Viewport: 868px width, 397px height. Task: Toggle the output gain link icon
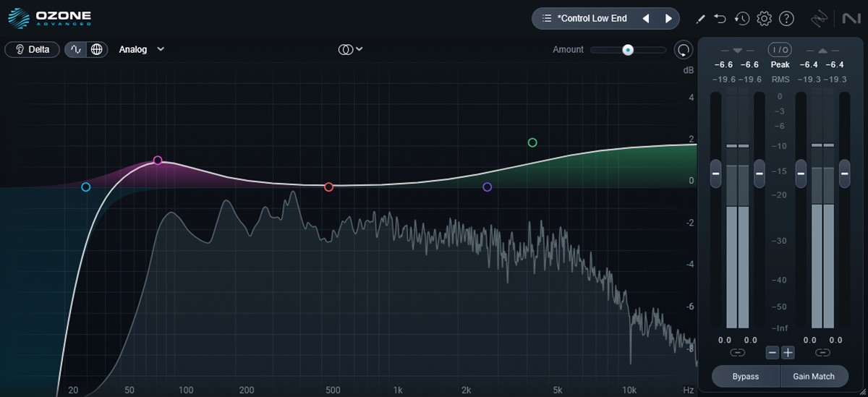pos(822,353)
